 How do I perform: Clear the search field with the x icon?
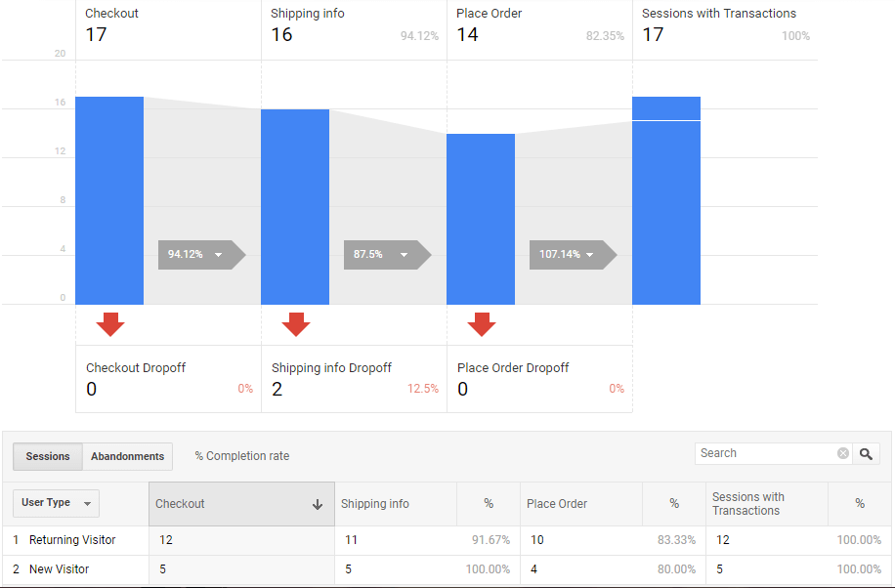[842, 453]
